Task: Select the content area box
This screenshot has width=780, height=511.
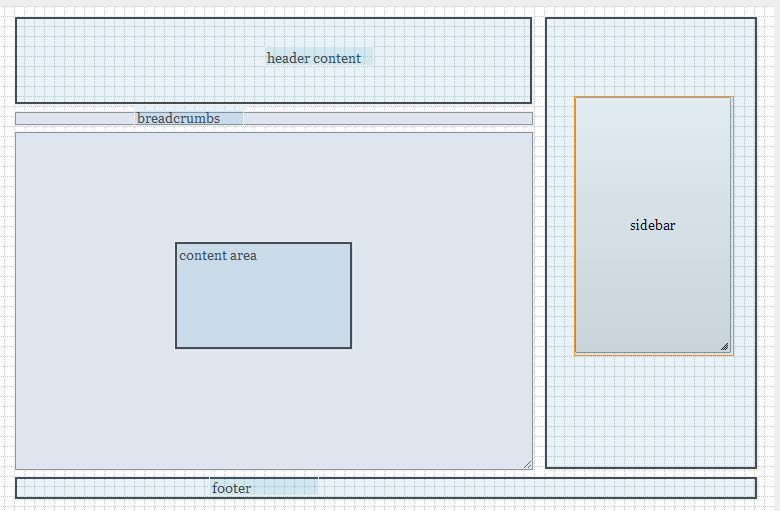Action: point(263,296)
